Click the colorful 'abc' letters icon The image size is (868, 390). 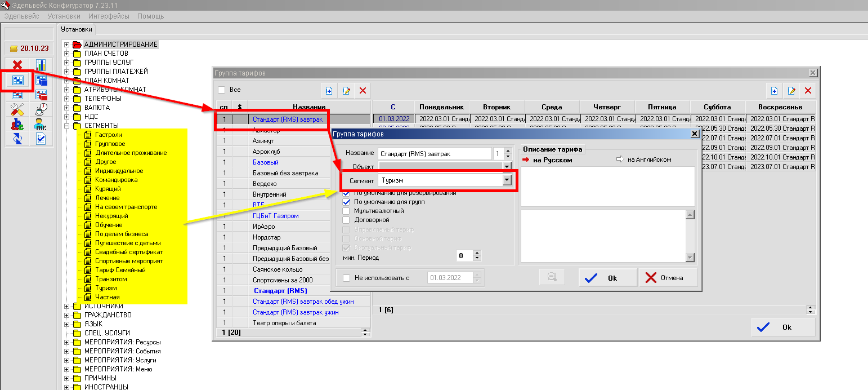coord(17,124)
